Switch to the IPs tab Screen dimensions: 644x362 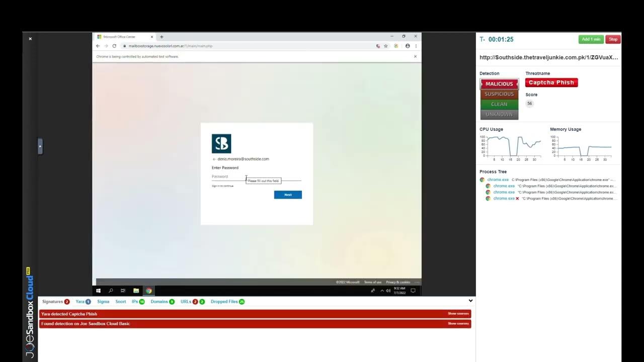138,302
